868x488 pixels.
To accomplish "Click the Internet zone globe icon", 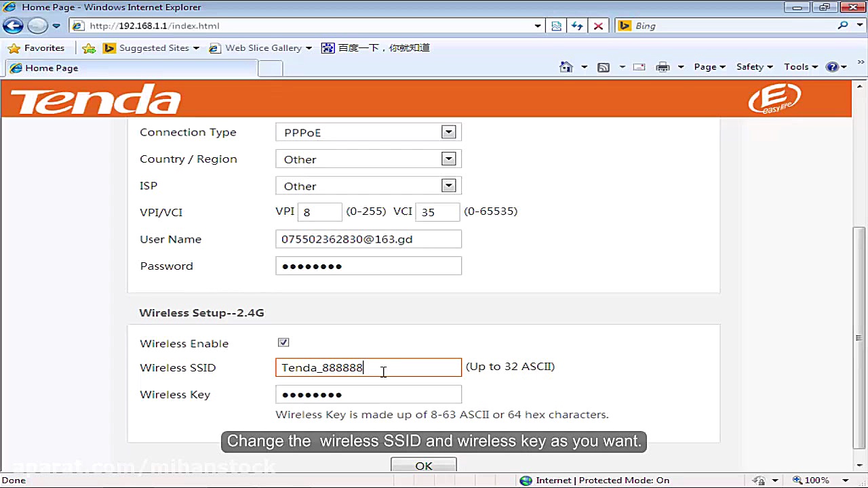I will (526, 481).
